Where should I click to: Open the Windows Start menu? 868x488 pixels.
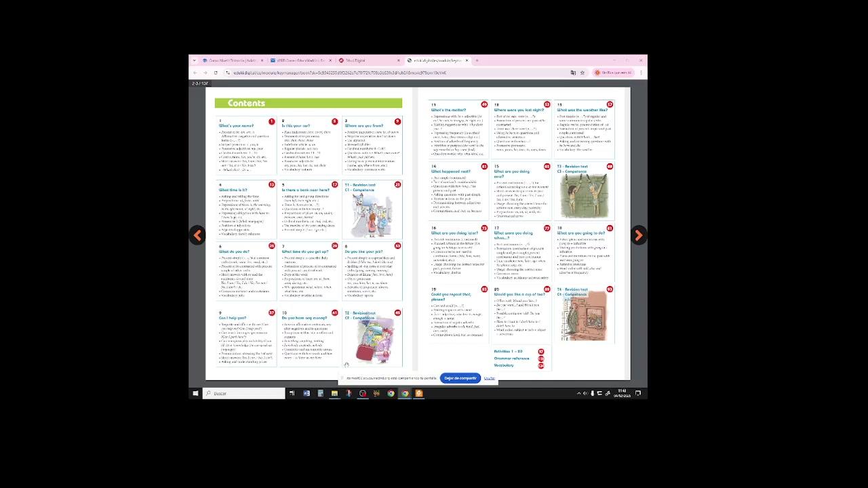pos(195,393)
